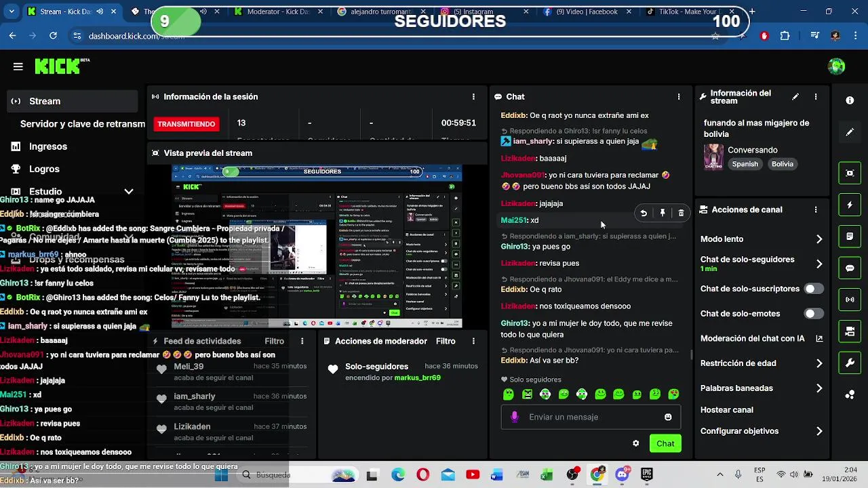Viewport: 868px width, 488px height.
Task: Click the TRANSMITIENDO live badge
Action: (x=186, y=124)
